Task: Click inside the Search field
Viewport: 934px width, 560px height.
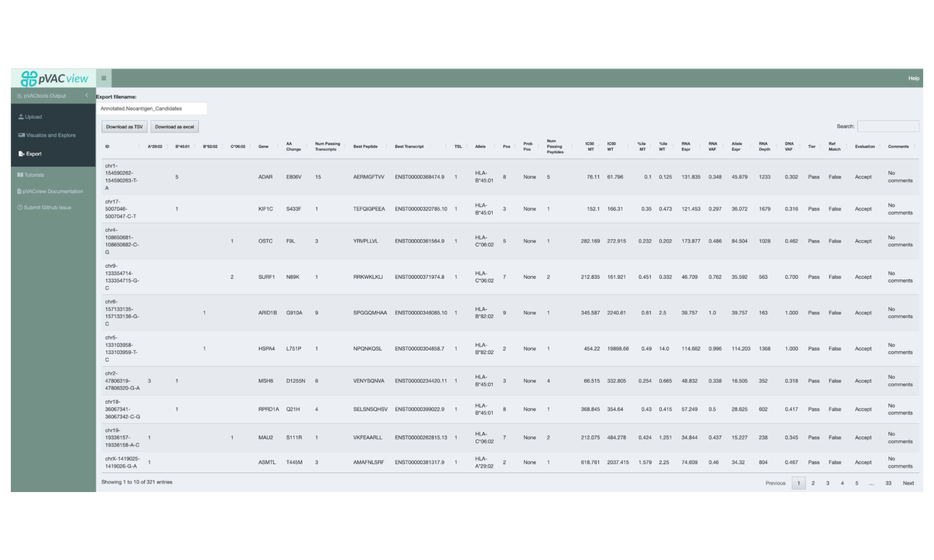Action: tap(888, 126)
